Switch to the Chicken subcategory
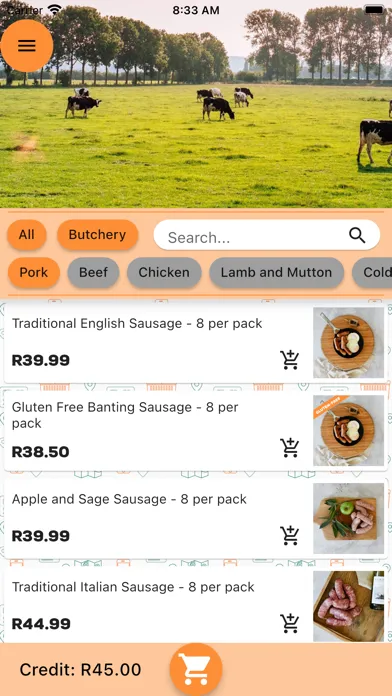The height and width of the screenshot is (696, 392). 164,273
